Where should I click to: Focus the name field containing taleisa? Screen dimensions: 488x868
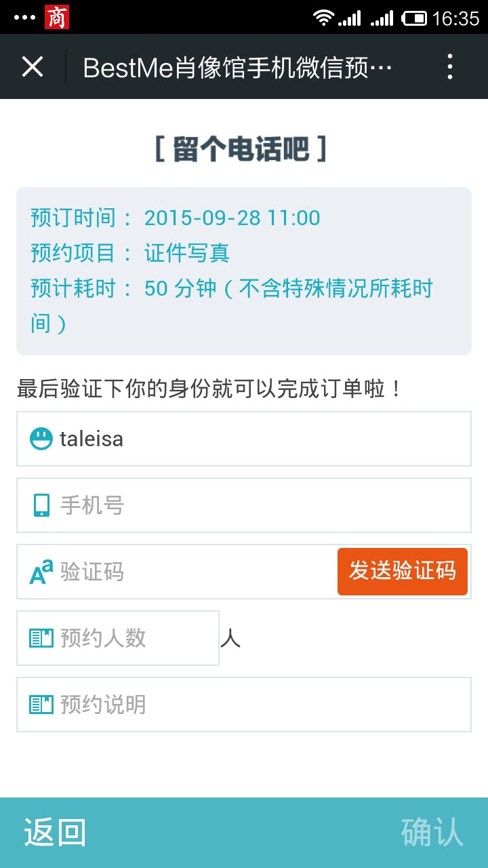click(258, 439)
